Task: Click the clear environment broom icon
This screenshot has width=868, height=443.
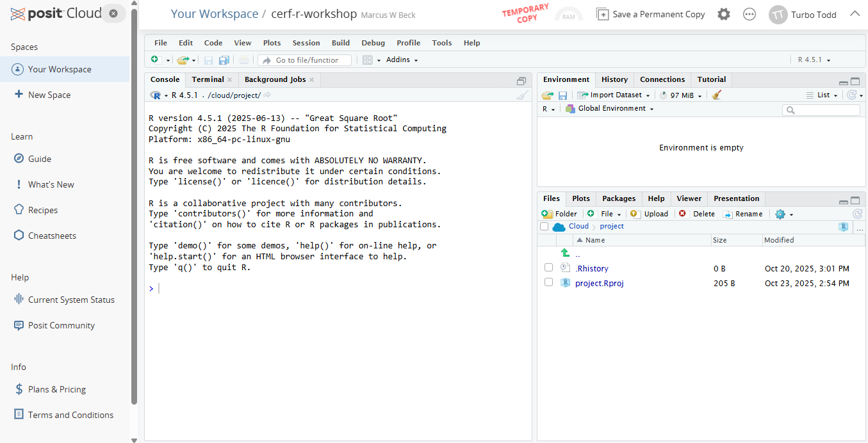Action: 716,95
